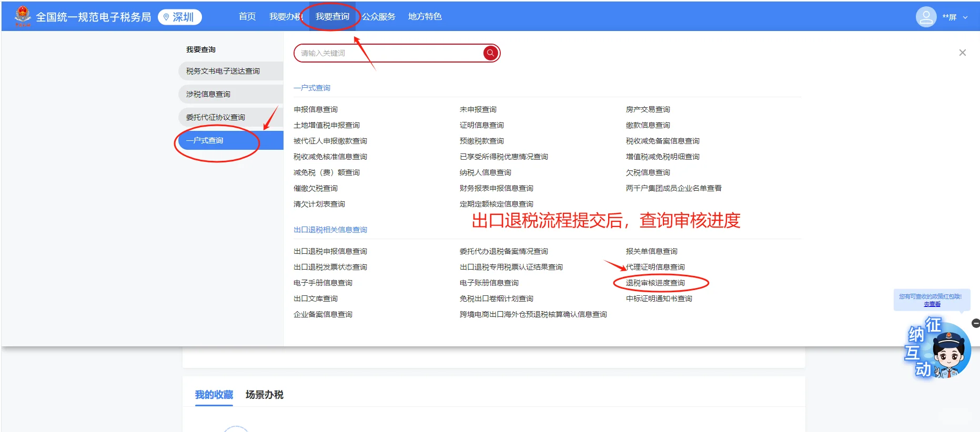Open the 我要查询 menu
980x432 pixels.
pyautogui.click(x=332, y=17)
